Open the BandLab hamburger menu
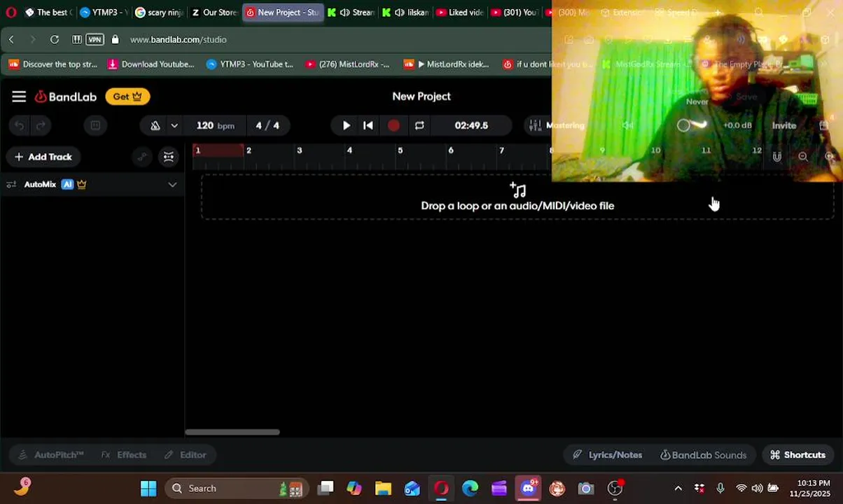This screenshot has width=843, height=504. [x=19, y=97]
